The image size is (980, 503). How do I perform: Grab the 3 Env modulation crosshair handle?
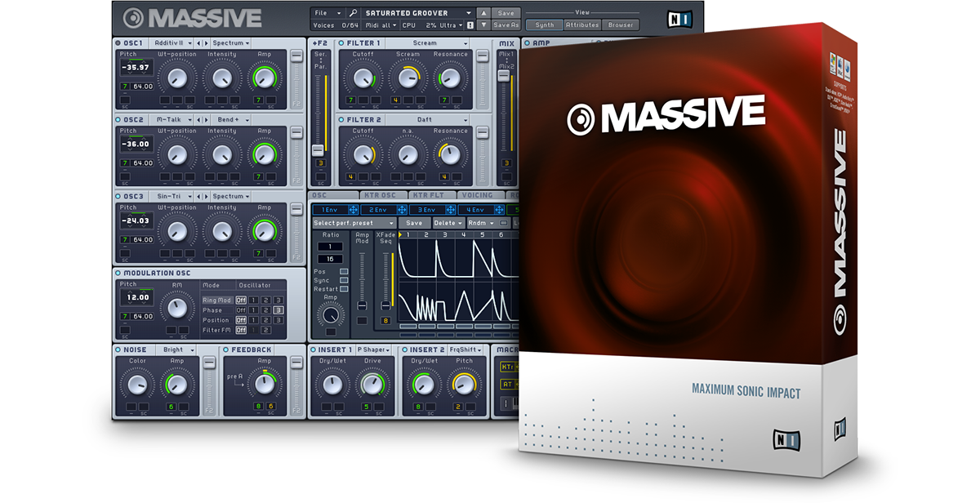click(450, 210)
